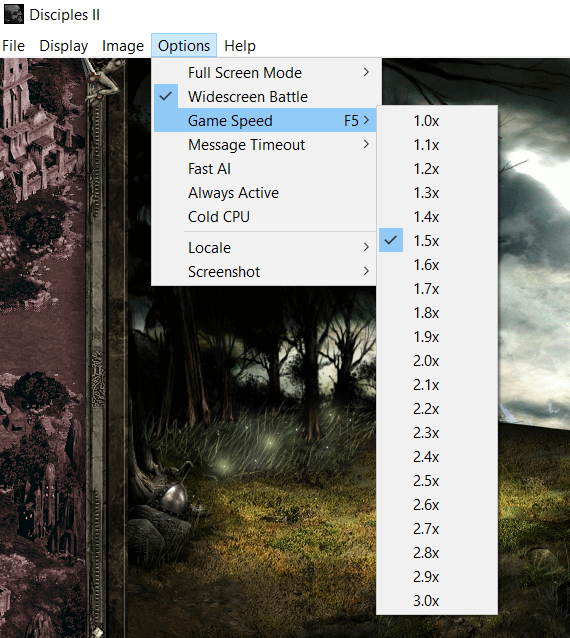This screenshot has height=638, width=570.
Task: Set game speed to 2.4x
Action: pos(437,457)
